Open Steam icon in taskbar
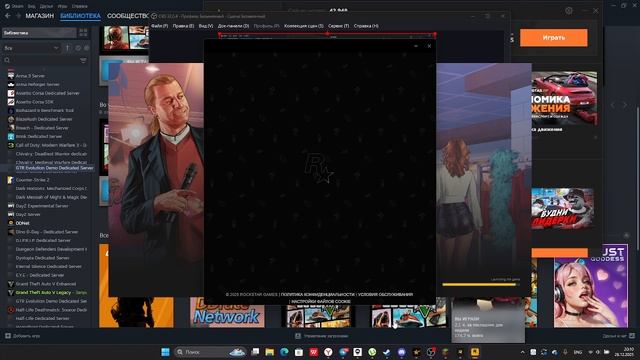 [387, 352]
